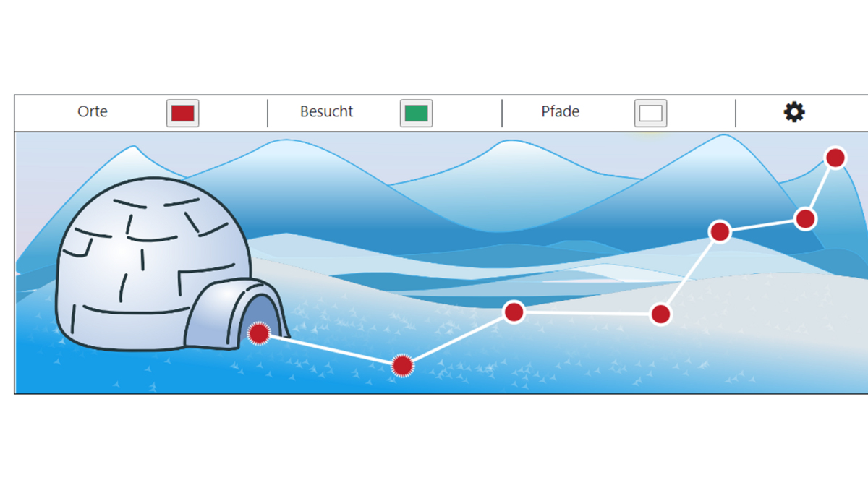Click the horizontal path segment between middle nodes

click(x=587, y=313)
